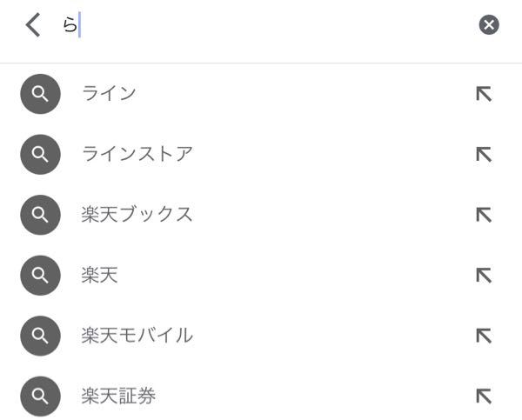Image resolution: width=522 pixels, height=420 pixels.
Task: Clear the search text with X icon
Action: click(489, 25)
